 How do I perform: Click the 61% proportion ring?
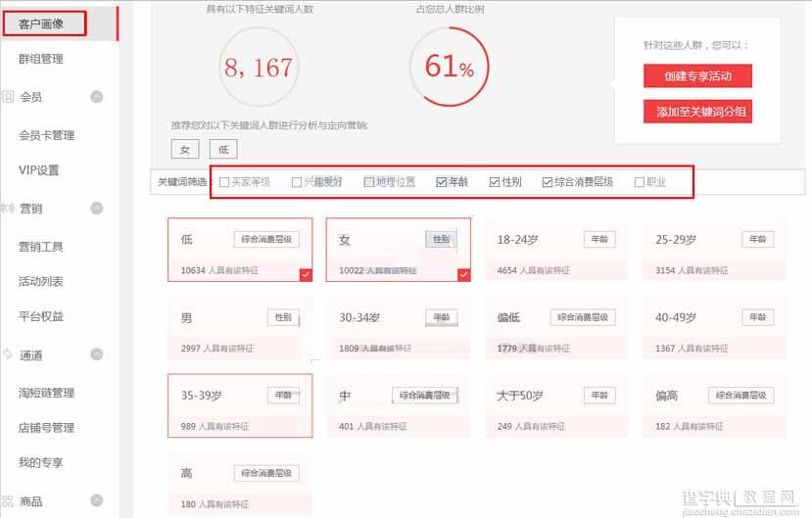pos(449,67)
